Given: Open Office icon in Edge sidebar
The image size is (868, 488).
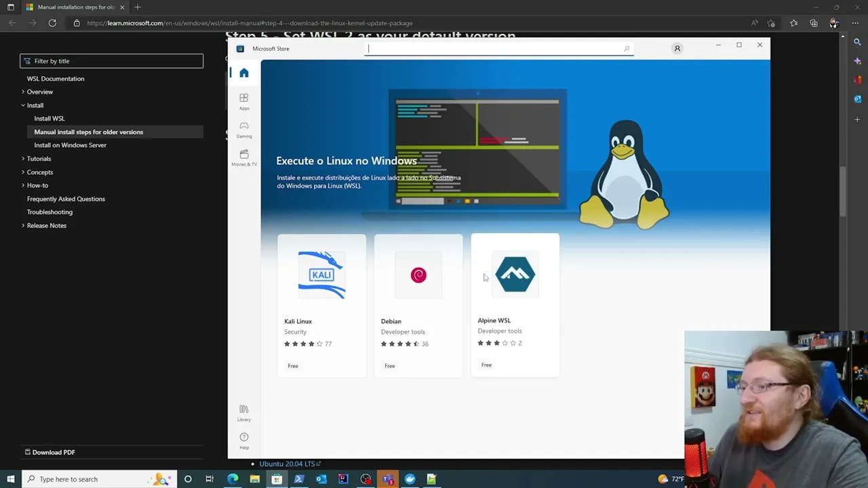Looking at the screenshot, I should tap(858, 80).
